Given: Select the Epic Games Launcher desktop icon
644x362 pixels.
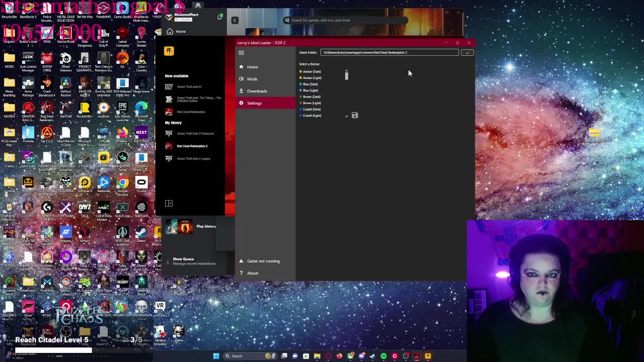Looking at the screenshot, I should (x=122, y=111).
